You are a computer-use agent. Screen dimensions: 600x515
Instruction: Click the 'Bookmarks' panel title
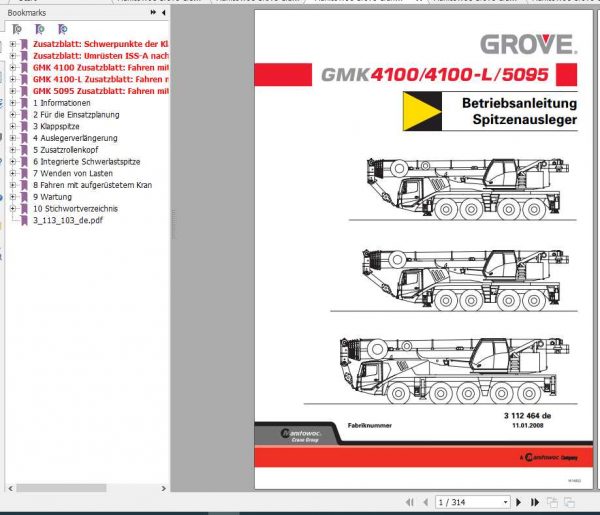pos(27,13)
